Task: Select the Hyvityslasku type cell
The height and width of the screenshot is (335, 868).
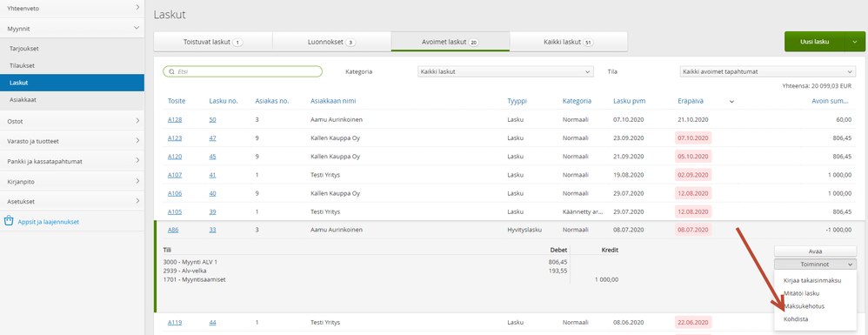Action: tap(524, 230)
